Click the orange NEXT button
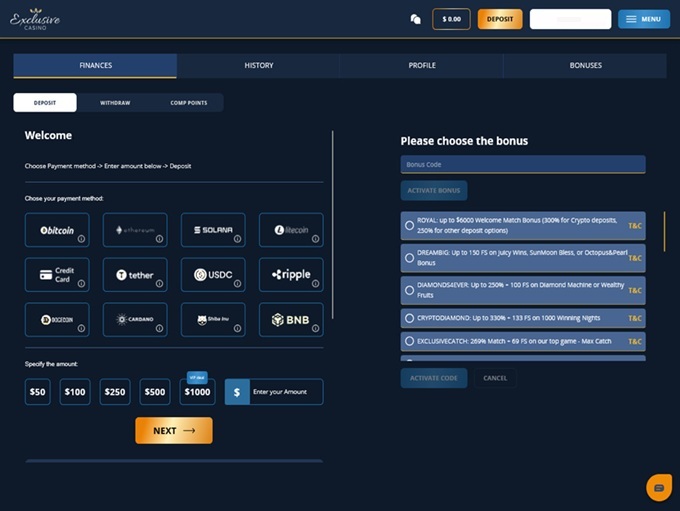 click(174, 431)
